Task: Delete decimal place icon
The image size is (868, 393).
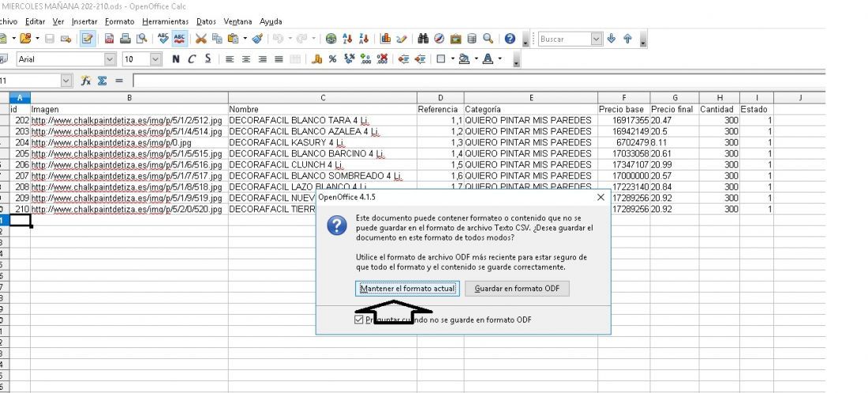Action: tap(381, 58)
